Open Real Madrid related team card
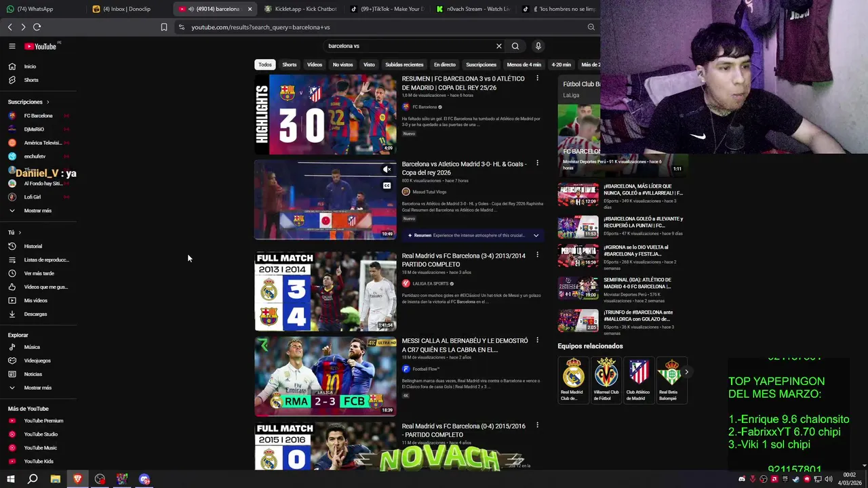 [573, 380]
